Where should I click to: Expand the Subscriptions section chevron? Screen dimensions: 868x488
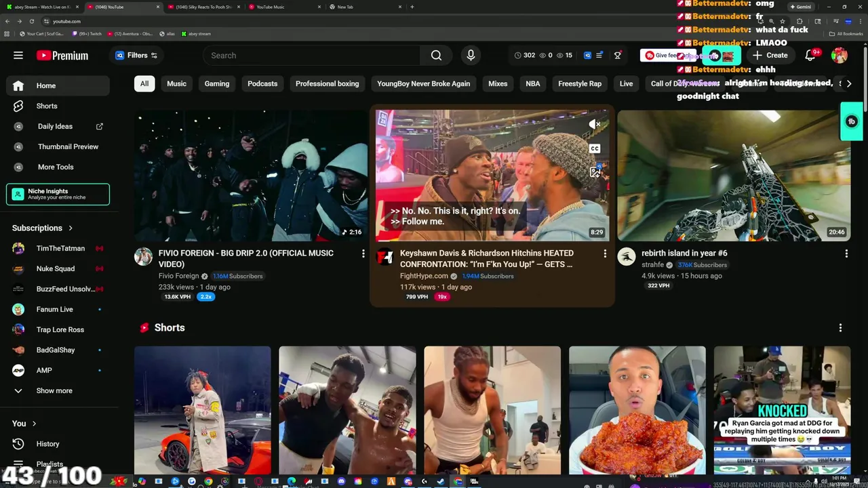pyautogui.click(x=71, y=228)
